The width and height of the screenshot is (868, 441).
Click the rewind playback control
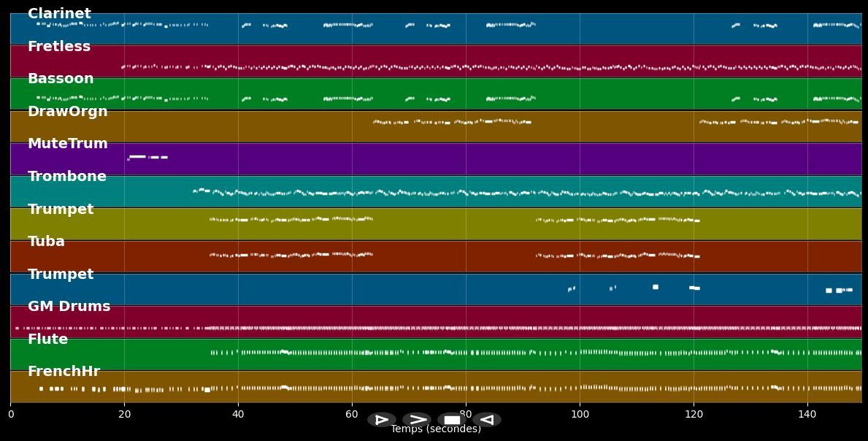[x=486, y=419]
